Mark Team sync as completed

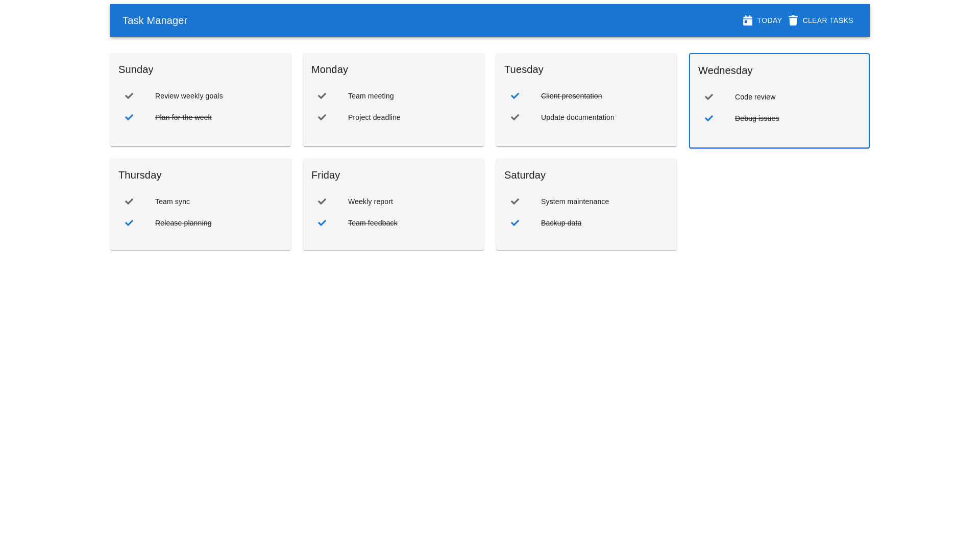[x=129, y=202]
